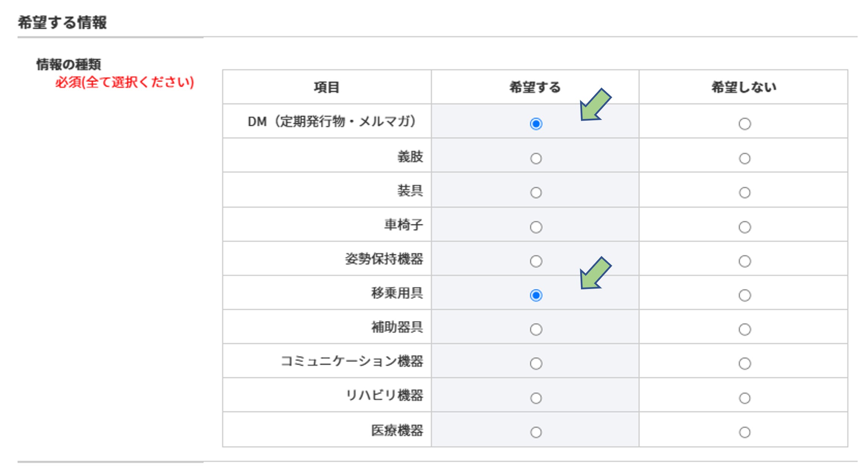This screenshot has width=868, height=466.
Task: Choose 希望しない for 装具
Action: [x=744, y=193]
